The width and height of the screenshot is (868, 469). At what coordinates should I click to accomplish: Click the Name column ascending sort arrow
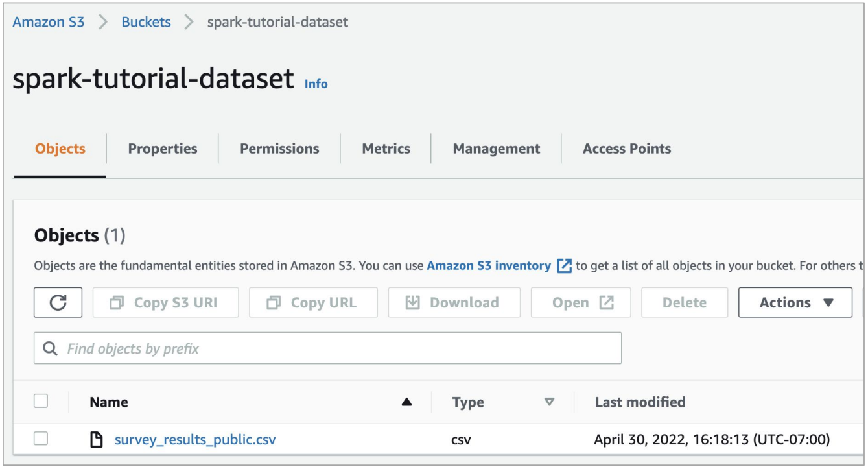click(406, 402)
